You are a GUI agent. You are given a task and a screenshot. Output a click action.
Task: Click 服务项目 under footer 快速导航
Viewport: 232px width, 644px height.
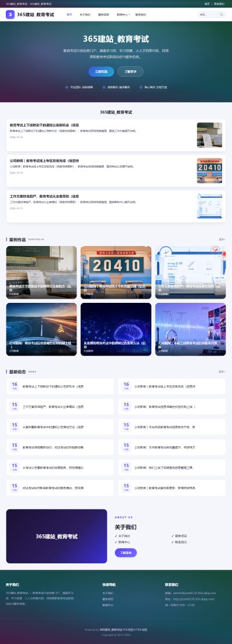(108, 599)
